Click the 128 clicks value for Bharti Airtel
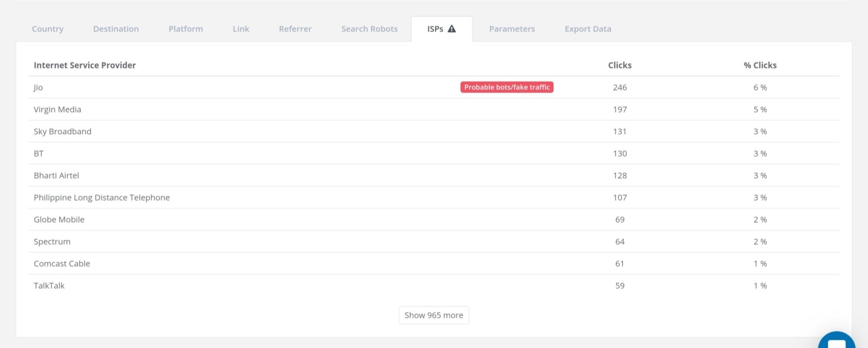 (620, 176)
